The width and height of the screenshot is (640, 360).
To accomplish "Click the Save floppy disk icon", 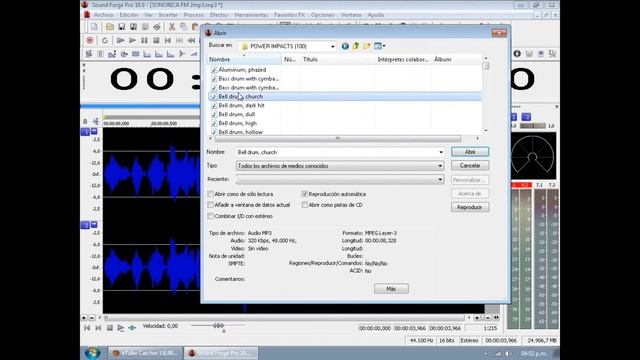I will pos(122,27).
